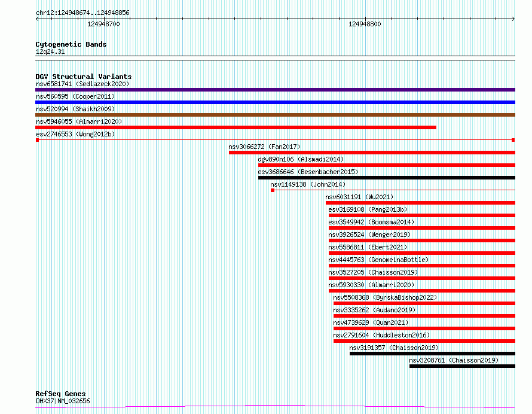Select the nsv3066272 (Fan2017) variant label
Viewport: 532px width, 414px height.
click(x=264, y=147)
